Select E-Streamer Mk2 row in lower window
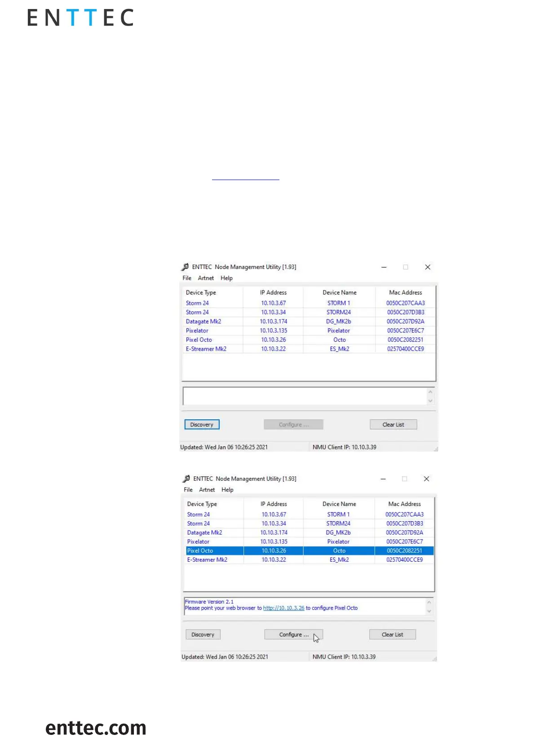Viewport: 535px width, 756px height. coord(309,560)
